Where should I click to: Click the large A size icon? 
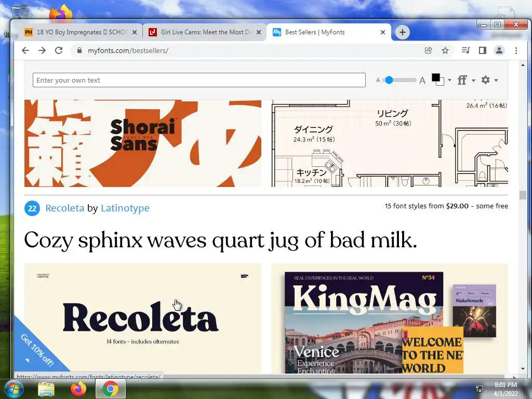point(422,81)
